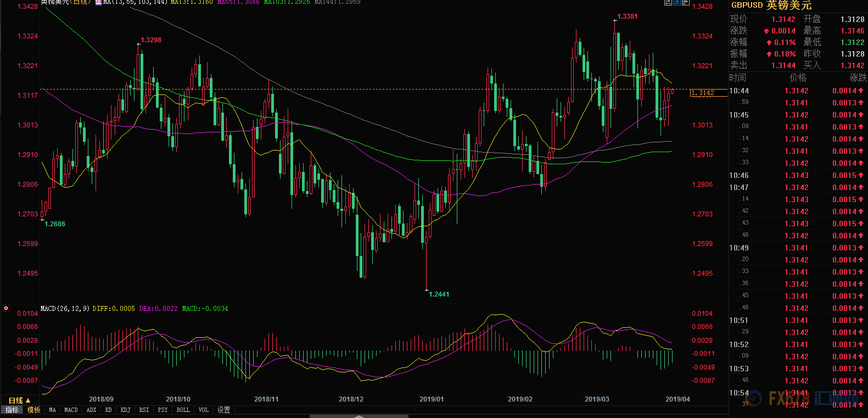Click the red MACD settings dot icon
The height and width of the screenshot is (418, 868).
[x=6, y=308]
